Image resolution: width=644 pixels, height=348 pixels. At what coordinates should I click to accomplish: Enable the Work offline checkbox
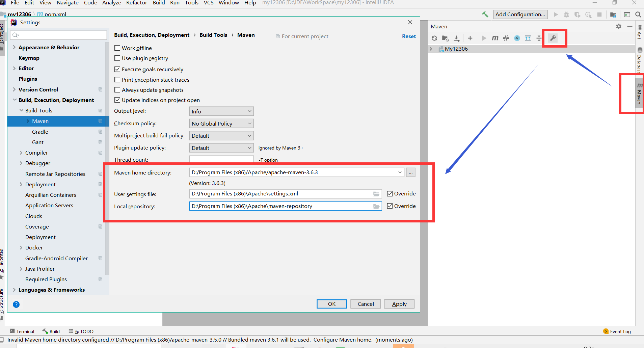117,48
